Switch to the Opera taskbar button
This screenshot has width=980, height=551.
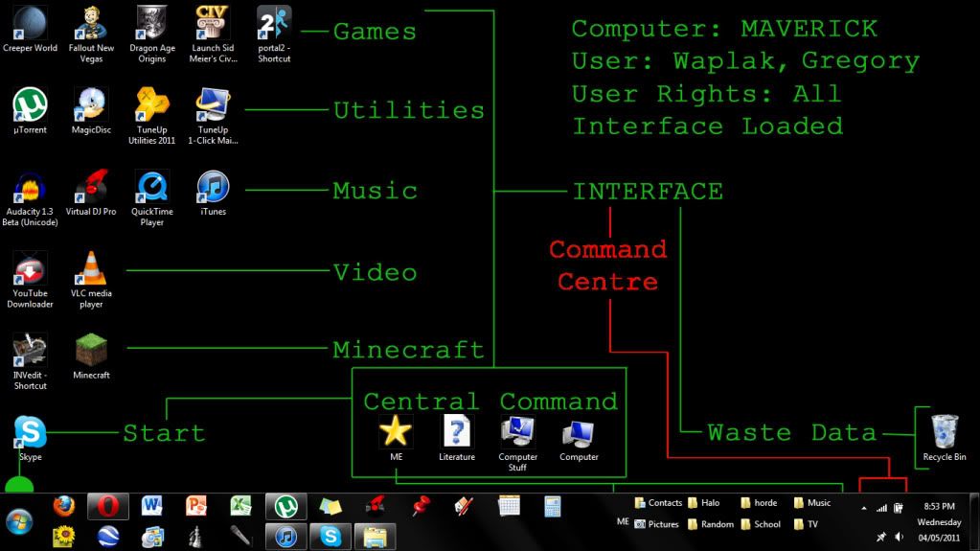[108, 506]
